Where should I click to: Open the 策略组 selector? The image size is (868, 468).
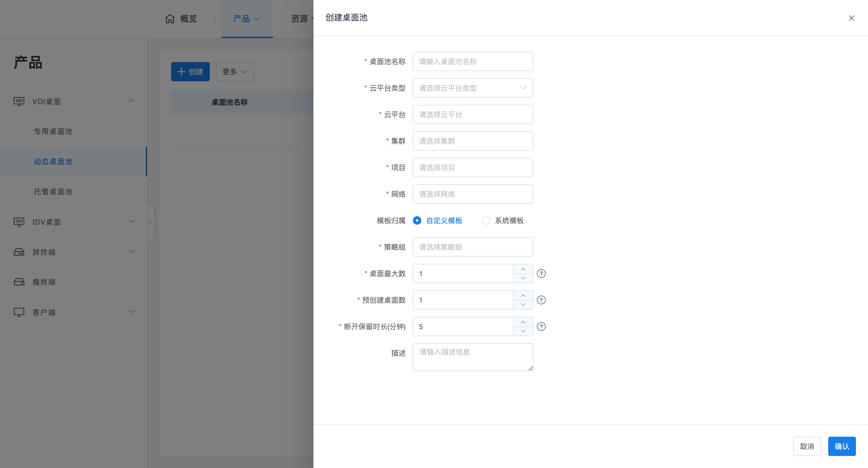click(x=473, y=247)
